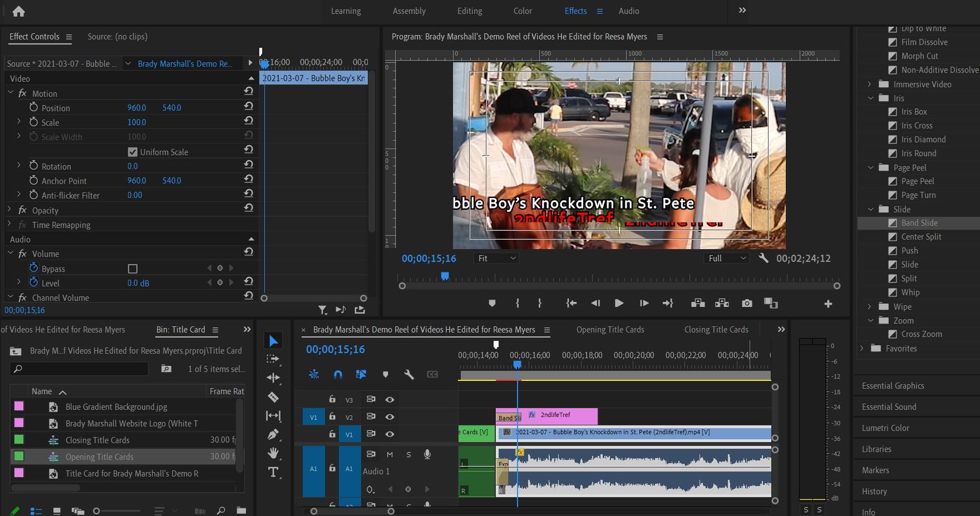Click the Export Frame camera icon
Image resolution: width=980 pixels, height=516 pixels.
(747, 303)
